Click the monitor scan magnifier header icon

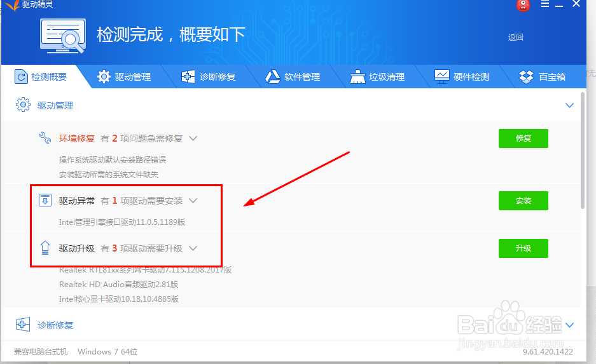[63, 36]
